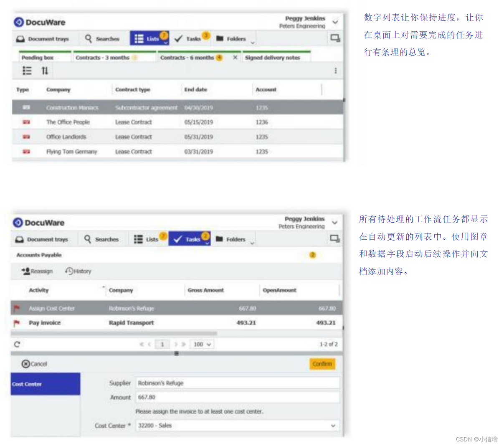The width and height of the screenshot is (504, 446).
Task: Click Office Landlords document type icon
Action: pyautogui.click(x=26, y=137)
